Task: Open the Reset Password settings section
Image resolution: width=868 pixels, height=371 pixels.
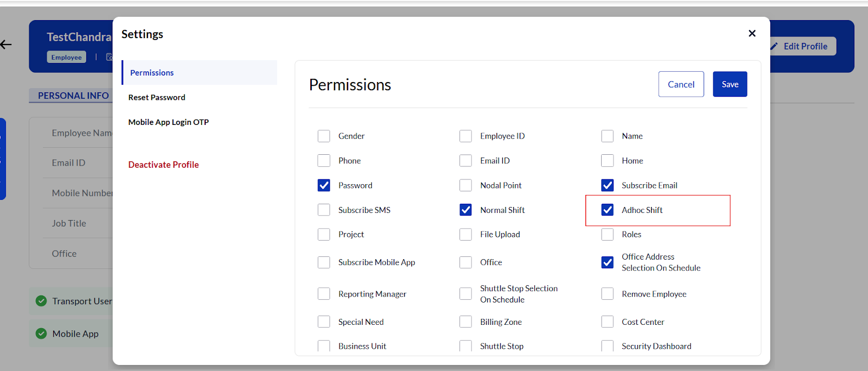Action: click(157, 97)
